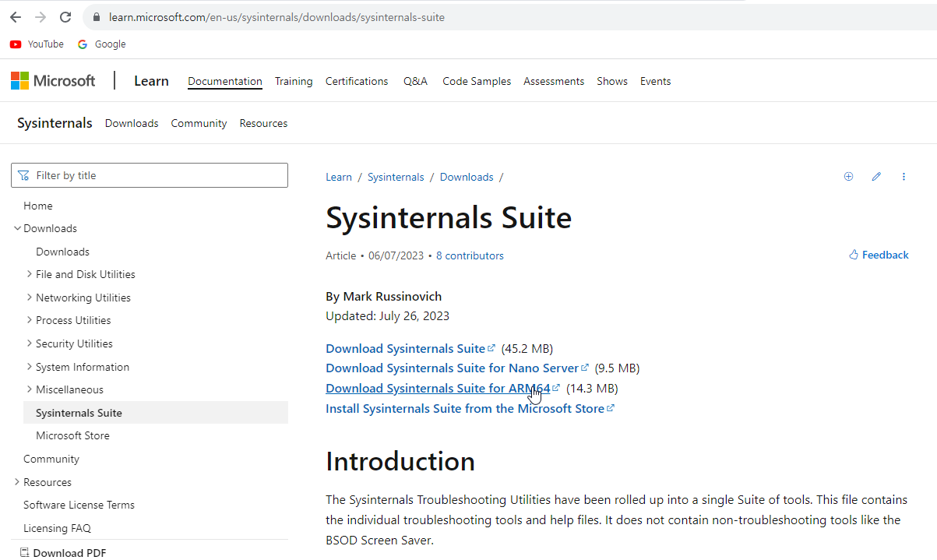Click the browser back arrow

point(16,17)
